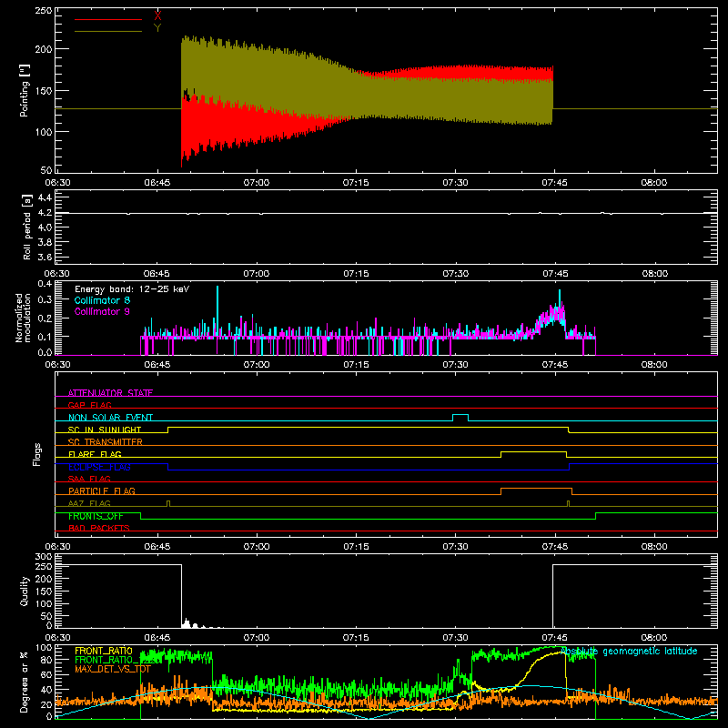
Task: Select the 'Energy band: 12-25 keV' annotation
Action: click(132, 289)
